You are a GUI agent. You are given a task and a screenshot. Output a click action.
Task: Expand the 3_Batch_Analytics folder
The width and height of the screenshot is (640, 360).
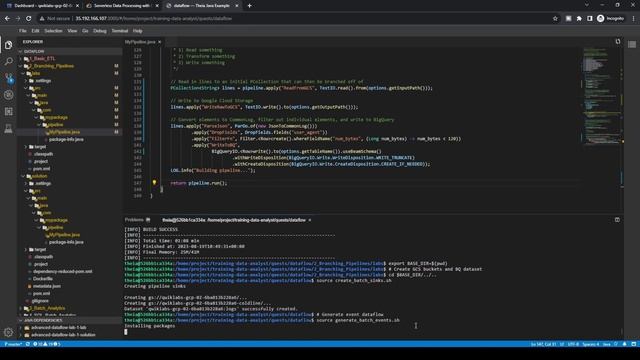20,308
